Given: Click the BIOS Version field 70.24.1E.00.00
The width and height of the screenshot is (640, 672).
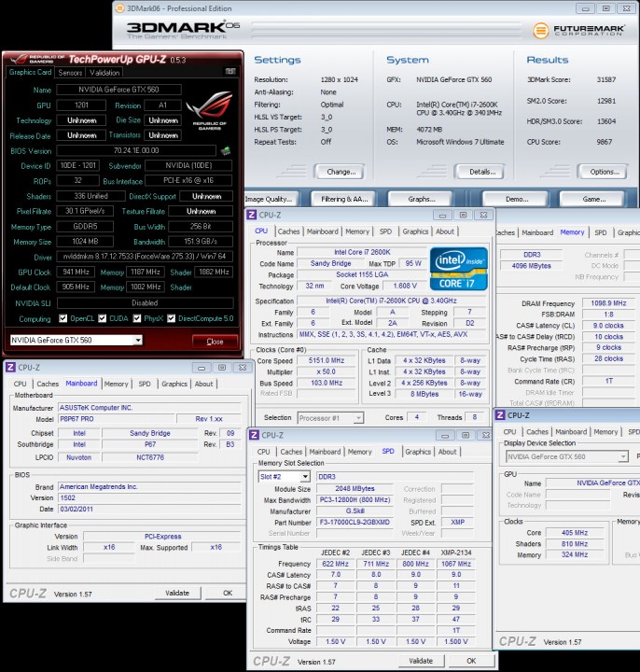Looking at the screenshot, I should (x=136, y=150).
